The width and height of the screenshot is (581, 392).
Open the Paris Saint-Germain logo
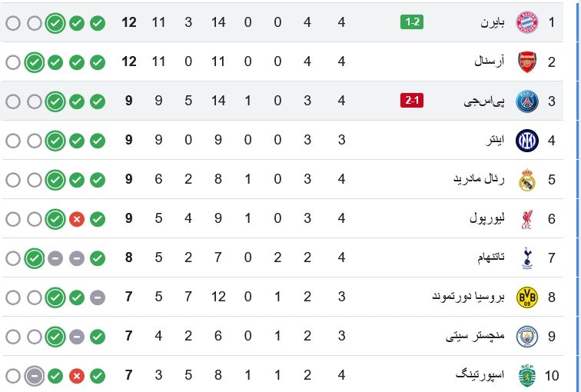(x=527, y=101)
